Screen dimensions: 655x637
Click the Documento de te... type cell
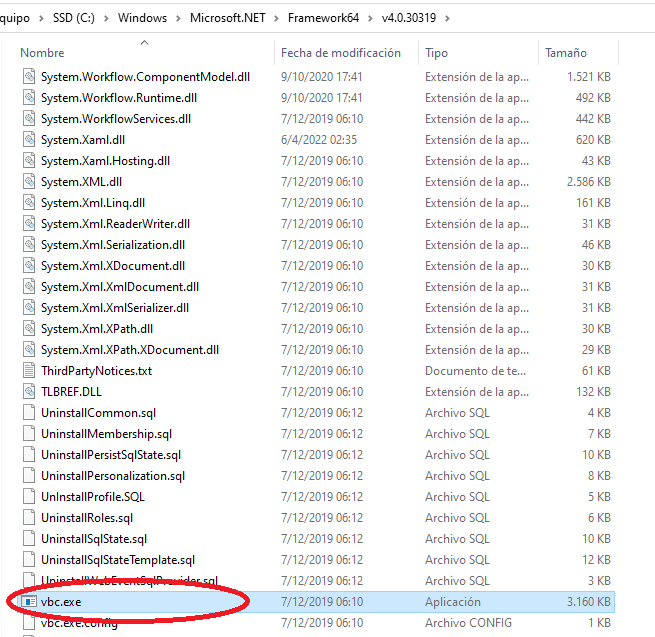(x=475, y=371)
